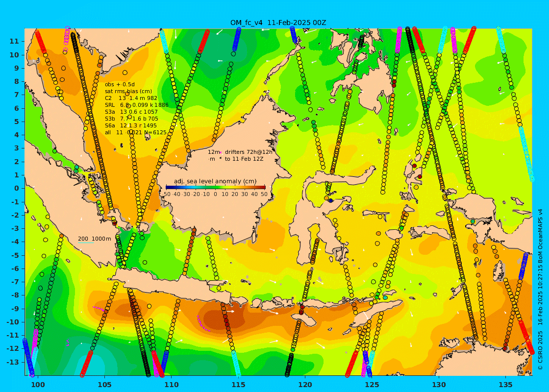
Task: Select the 'all 11 0.021 N=6125' summary row
Action: (x=135, y=132)
